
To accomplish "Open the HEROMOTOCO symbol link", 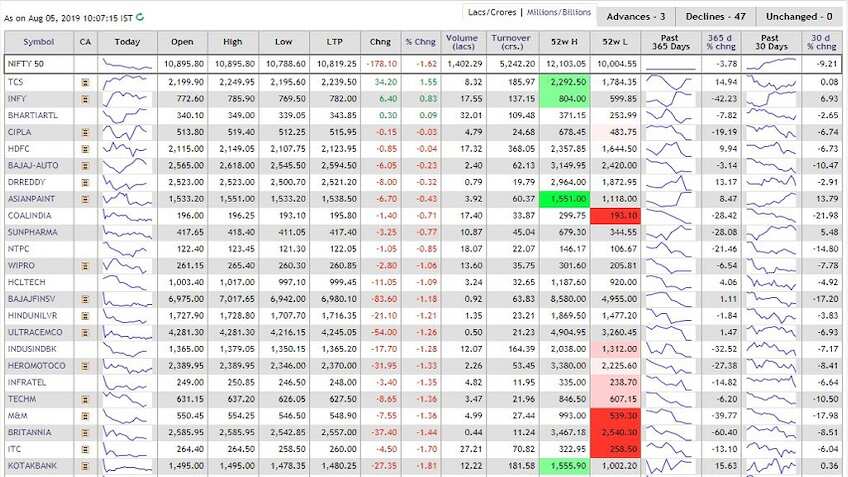I will 36,366.
